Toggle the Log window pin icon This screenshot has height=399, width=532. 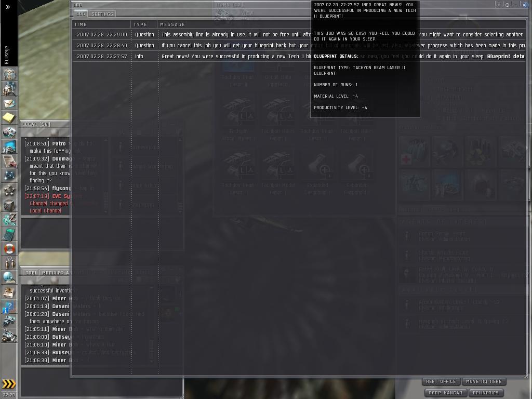pyautogui.click(x=499, y=5)
